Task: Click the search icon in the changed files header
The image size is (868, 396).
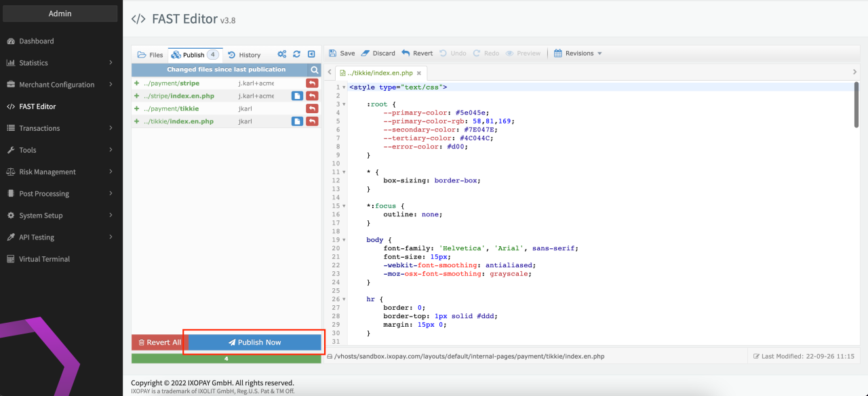Action: [314, 70]
